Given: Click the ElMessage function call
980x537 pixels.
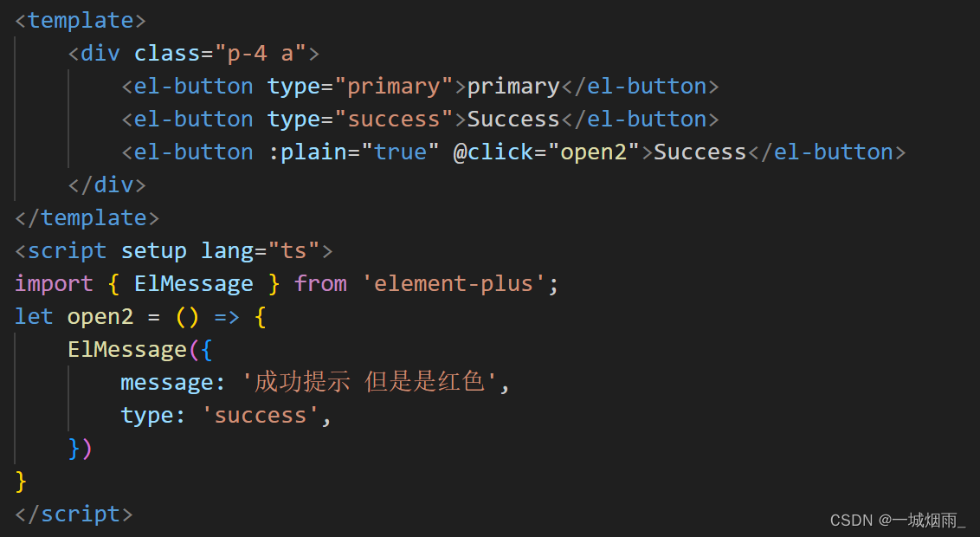Looking at the screenshot, I should [127, 349].
